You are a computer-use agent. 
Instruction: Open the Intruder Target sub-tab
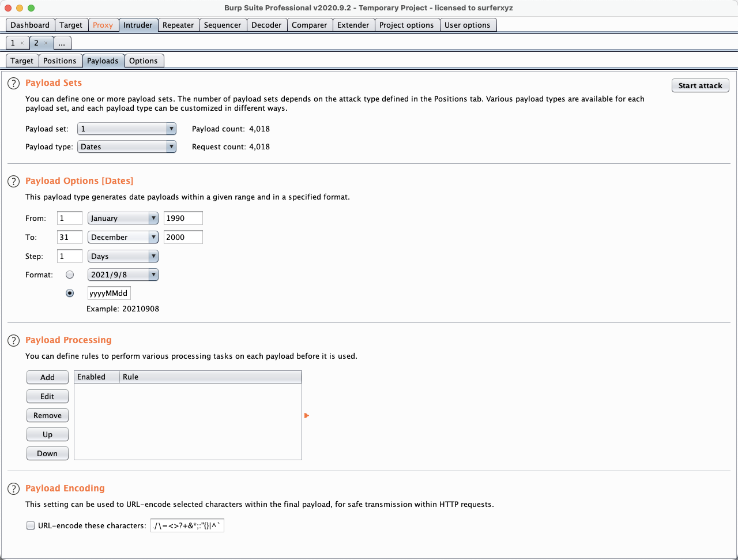point(22,61)
